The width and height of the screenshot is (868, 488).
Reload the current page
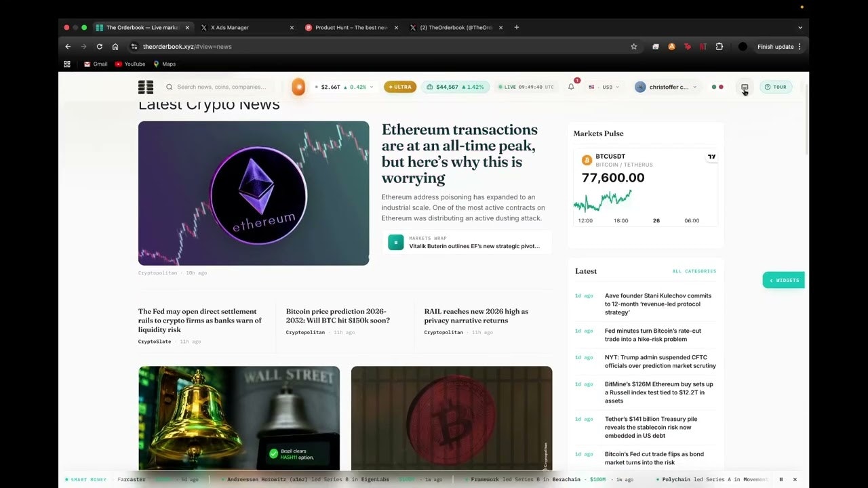pyautogui.click(x=100, y=47)
